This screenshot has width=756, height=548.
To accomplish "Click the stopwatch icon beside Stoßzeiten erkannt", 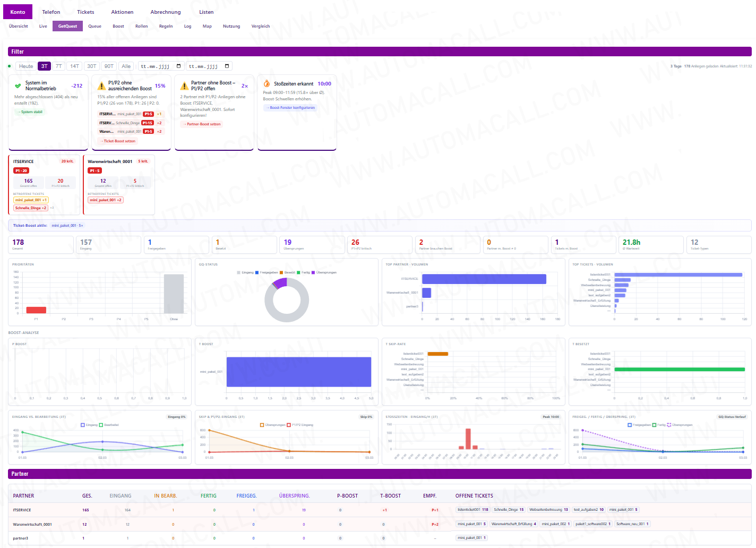I will pyautogui.click(x=267, y=83).
